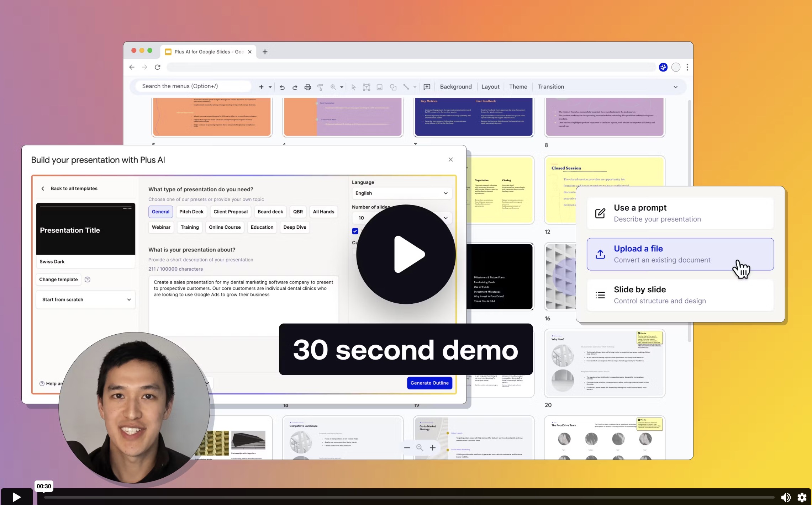Expand the toolbar collapse chevron after Transition
The width and height of the screenshot is (812, 505).
(x=675, y=87)
